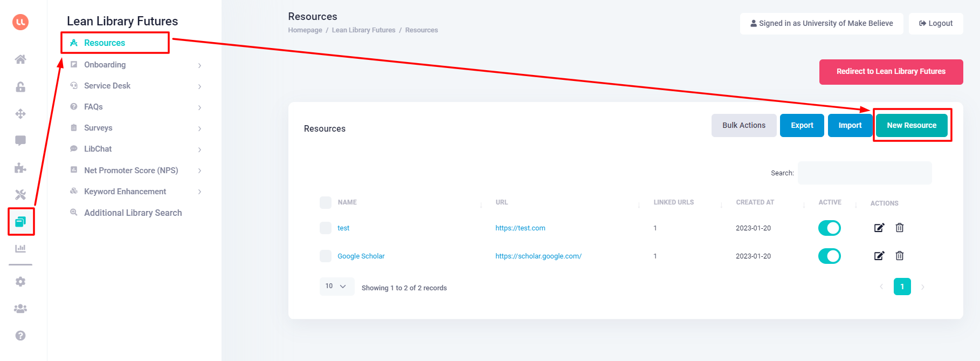Open the LibChat menu item
The width and height of the screenshot is (980, 361).
98,149
